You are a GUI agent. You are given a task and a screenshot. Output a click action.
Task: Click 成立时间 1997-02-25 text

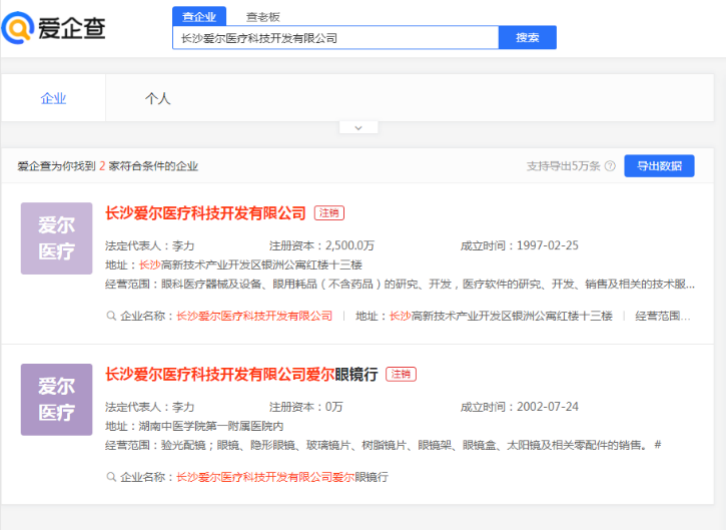point(520,245)
